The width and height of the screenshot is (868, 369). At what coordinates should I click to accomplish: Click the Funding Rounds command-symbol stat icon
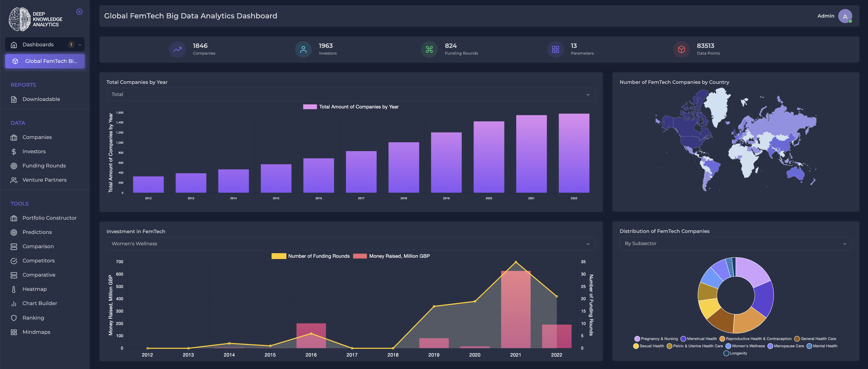pyautogui.click(x=429, y=49)
